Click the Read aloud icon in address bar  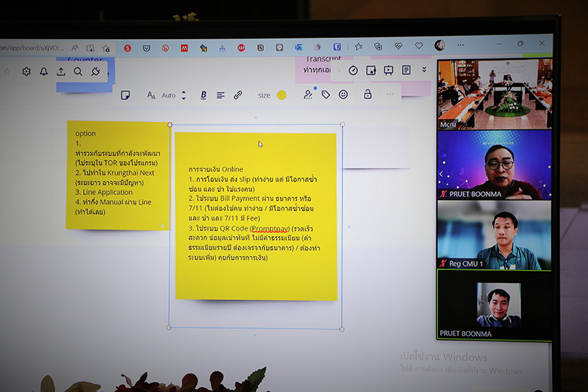point(75,48)
